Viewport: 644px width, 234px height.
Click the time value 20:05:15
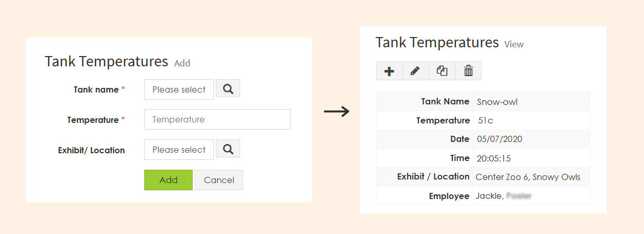pyautogui.click(x=494, y=158)
